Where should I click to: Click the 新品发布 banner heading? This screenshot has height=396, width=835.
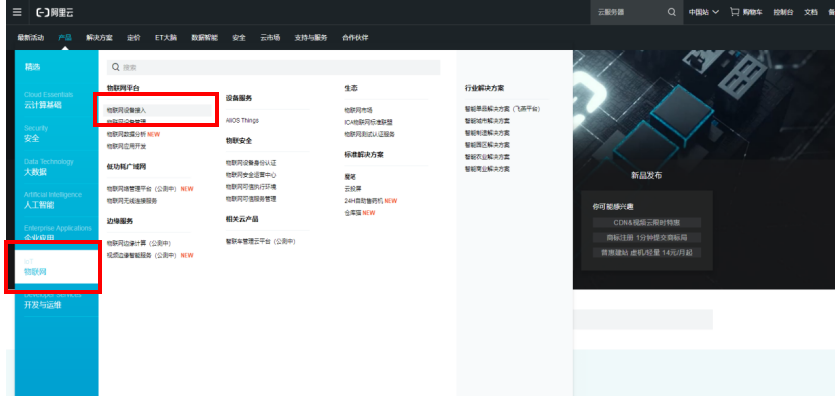pyautogui.click(x=646, y=175)
